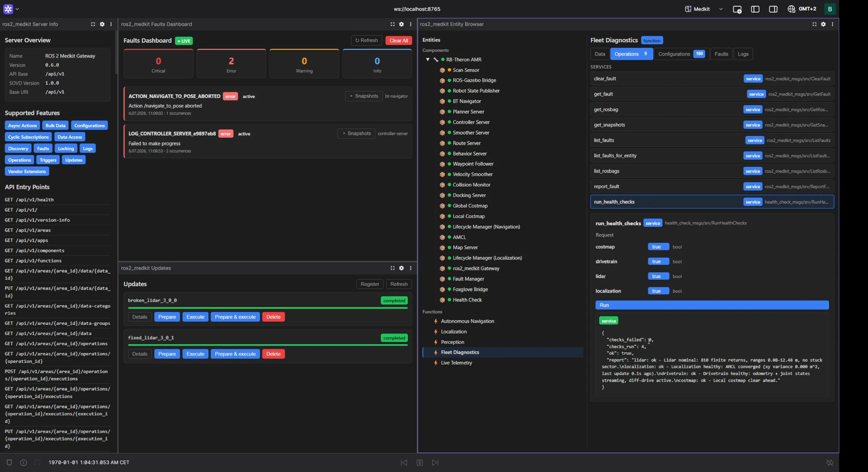Click the info icon in bottom bar
This screenshot has width=868, height=472.
(24, 463)
